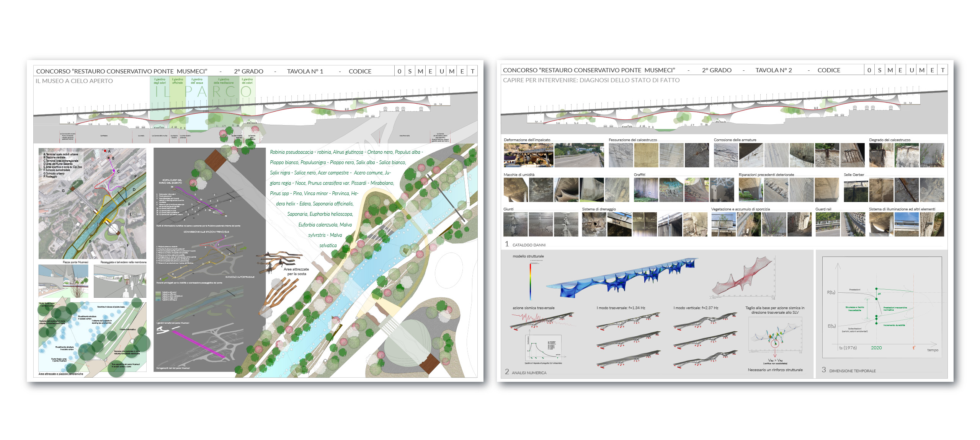The width and height of the screenshot is (980, 440).
Task: Click 'Aree attrezzate per la sosta' label
Action: pyautogui.click(x=296, y=271)
